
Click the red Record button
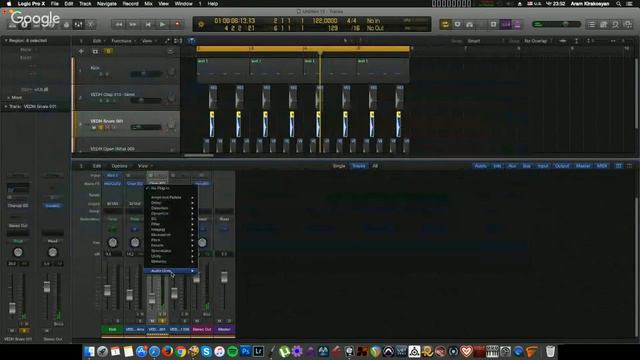point(177,24)
